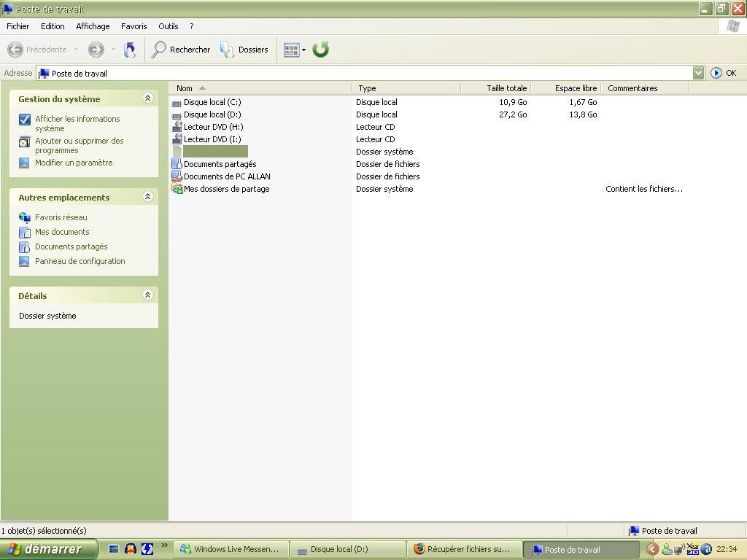Select Lecteur DVD (I:) icon

177,139
